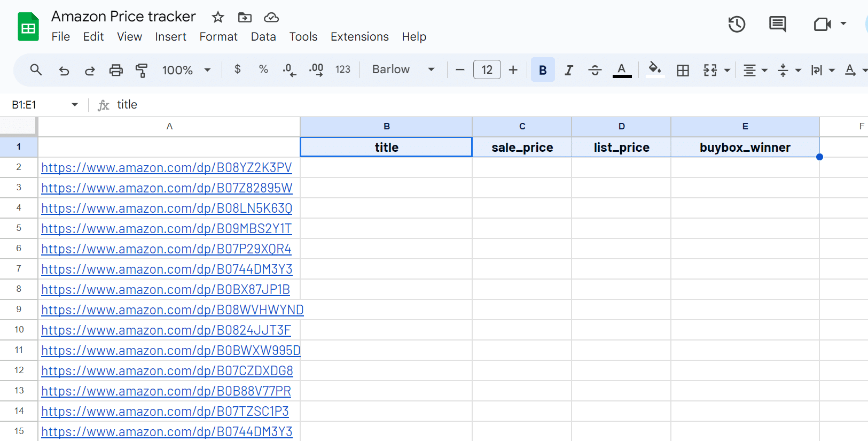Toggle bold formatting button
The image size is (868, 441).
coord(543,70)
